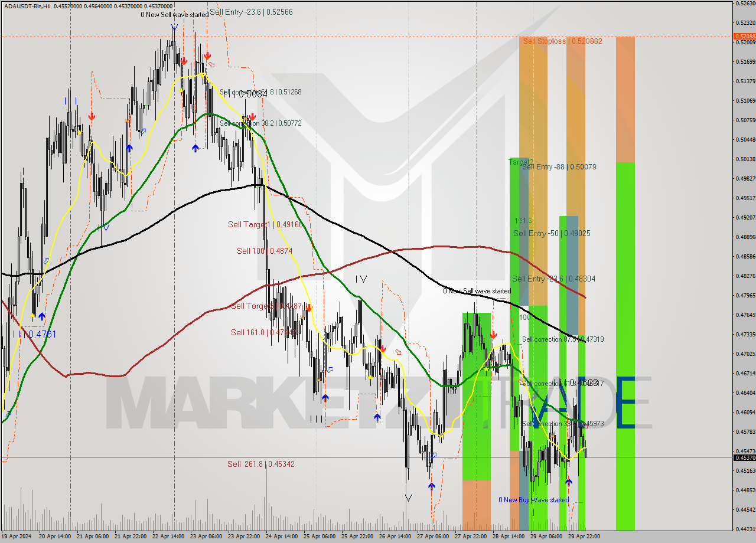This screenshot has width=756, height=543.
Task: Click the 0.4920 price axis label
Action: (746, 217)
